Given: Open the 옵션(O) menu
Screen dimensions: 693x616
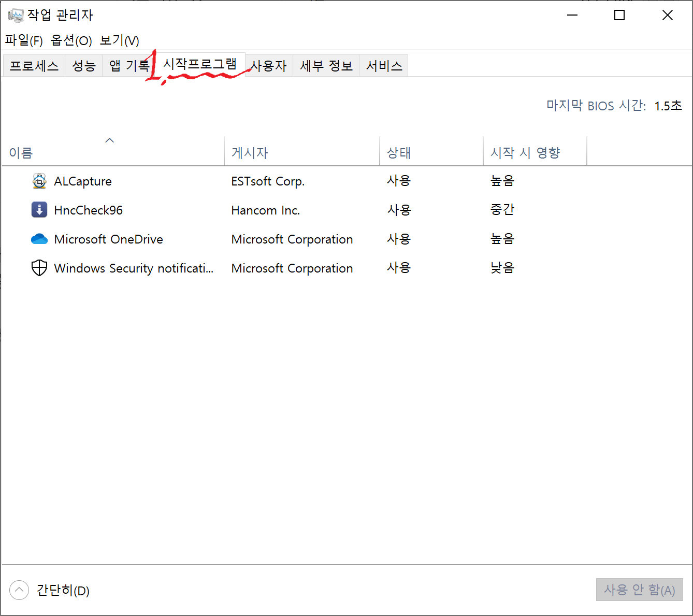Looking at the screenshot, I should pos(71,40).
